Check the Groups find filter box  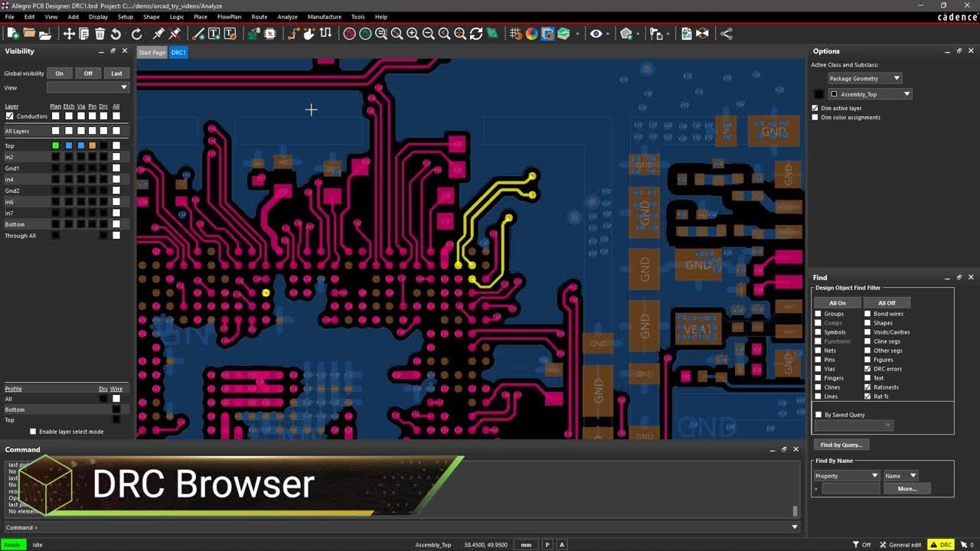point(818,314)
